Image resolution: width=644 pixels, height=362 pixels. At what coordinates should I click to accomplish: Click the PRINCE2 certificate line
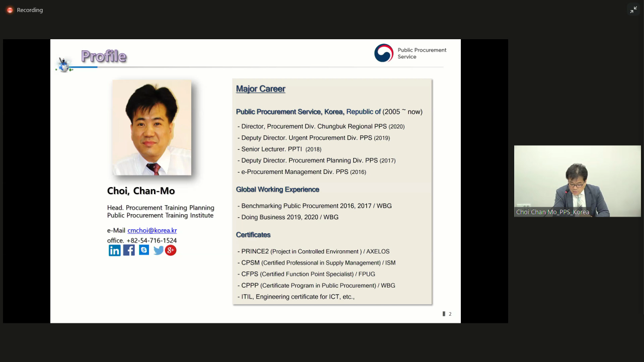pyautogui.click(x=313, y=251)
